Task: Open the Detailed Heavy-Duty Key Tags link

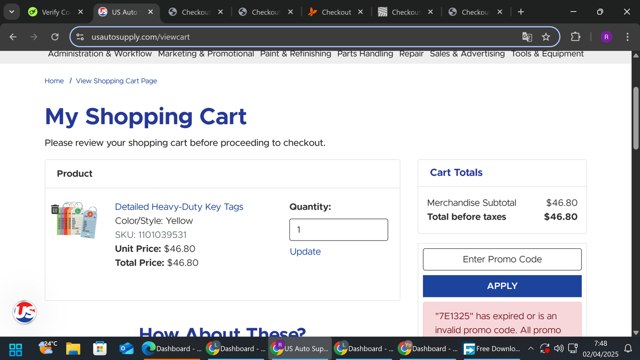Action: 179,207
